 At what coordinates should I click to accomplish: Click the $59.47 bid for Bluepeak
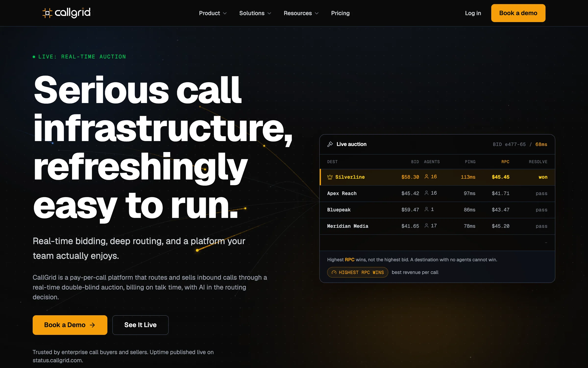(410, 210)
